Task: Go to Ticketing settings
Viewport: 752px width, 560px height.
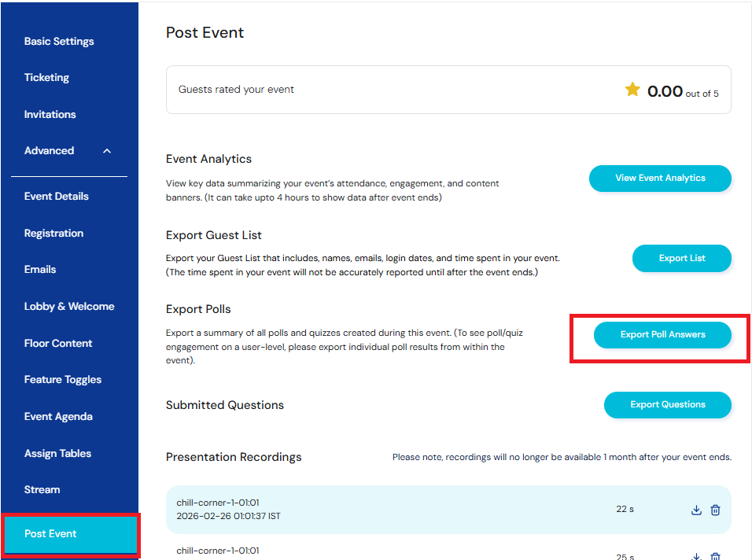Action: click(46, 77)
